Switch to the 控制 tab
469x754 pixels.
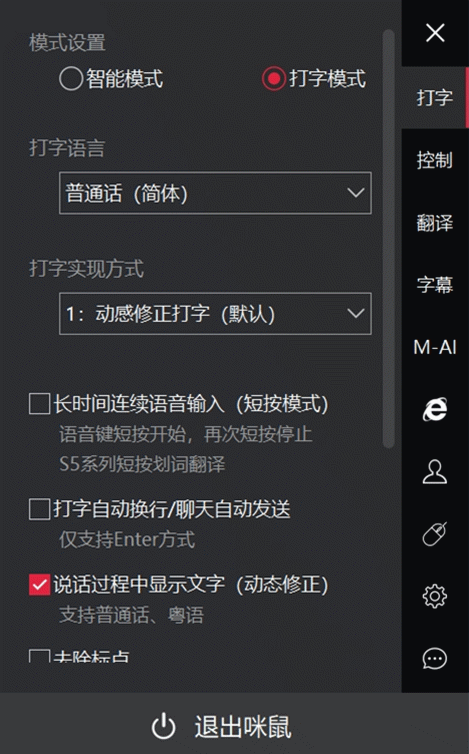(435, 160)
